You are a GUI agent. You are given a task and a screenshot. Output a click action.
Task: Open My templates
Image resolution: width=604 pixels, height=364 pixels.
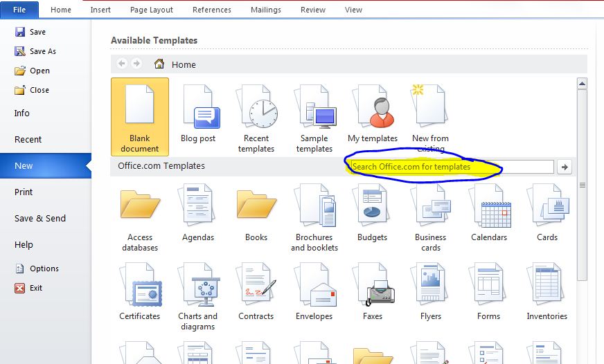[373, 113]
